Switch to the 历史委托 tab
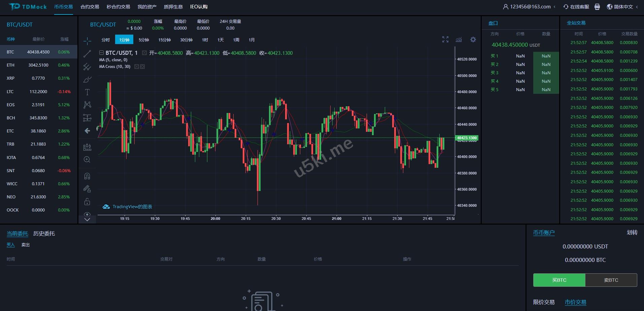Image resolution: width=644 pixels, height=311 pixels. point(44,233)
